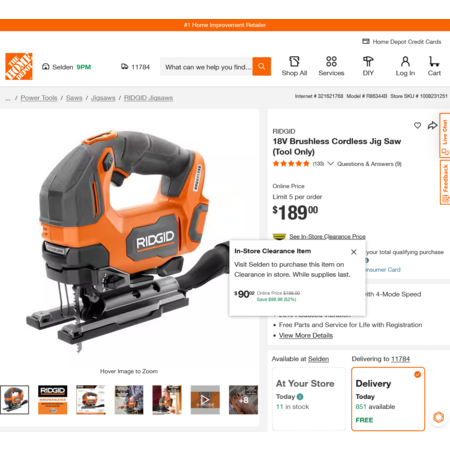Viewport: 450px width, 450px height.
Task: Expand breadcrumb ellipsis for hidden categories
Action: (x=8, y=98)
